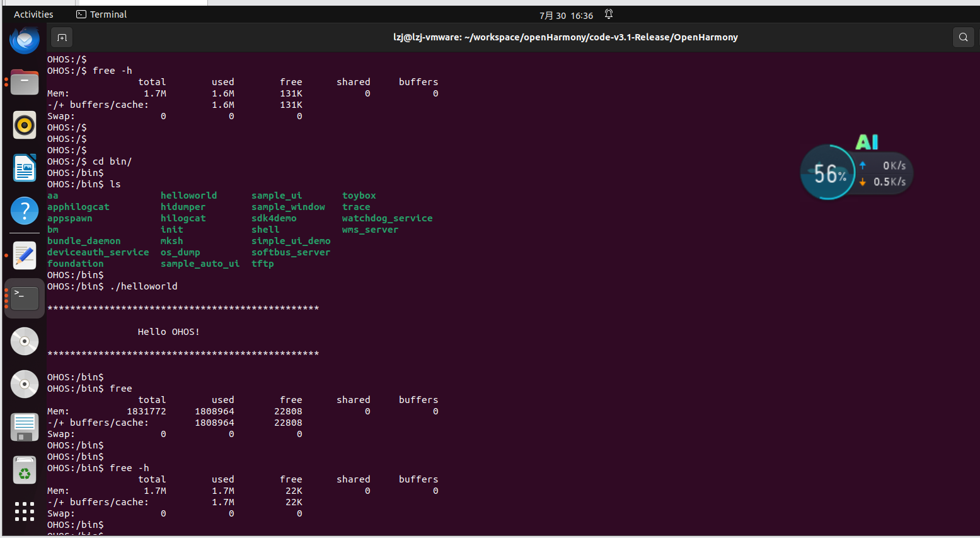Launch Rhythmbox music player from dock
Viewport: 980px width, 538px height.
25,125
